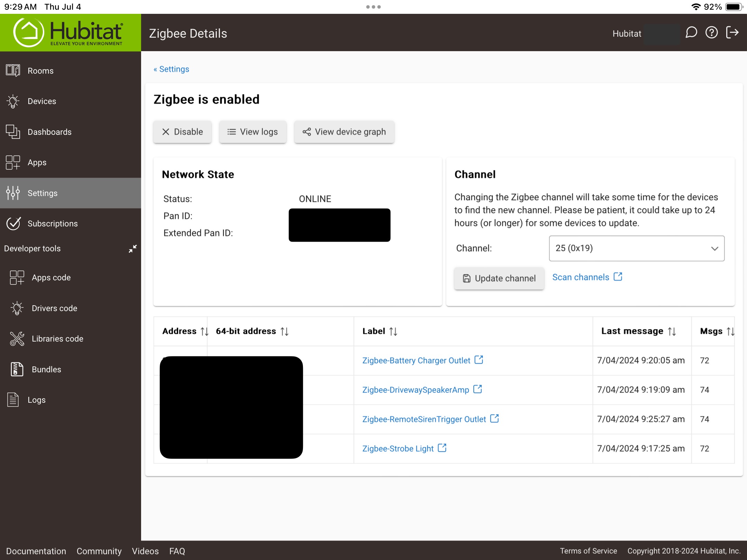Click external link icon next to Scan channels
Viewport: 747px width, 560px height.
[618, 277]
